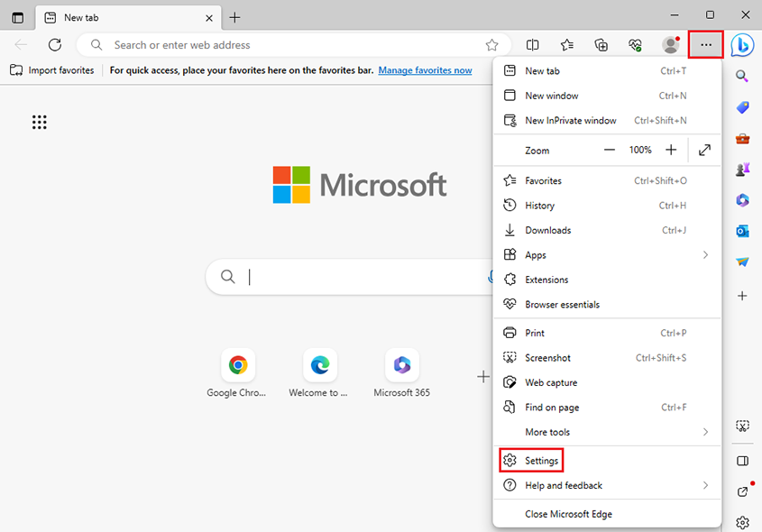Focus the address bar field
The image size is (762, 532).
pyautogui.click(x=294, y=45)
